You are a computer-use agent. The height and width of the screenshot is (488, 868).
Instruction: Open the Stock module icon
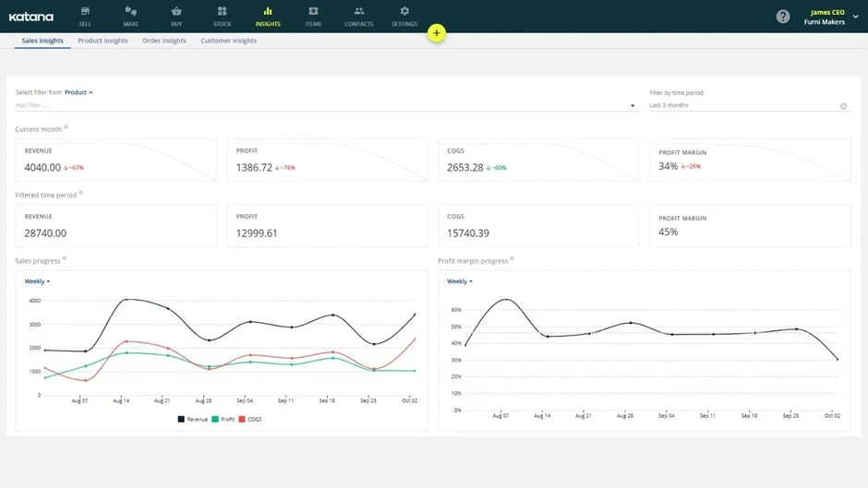[222, 12]
